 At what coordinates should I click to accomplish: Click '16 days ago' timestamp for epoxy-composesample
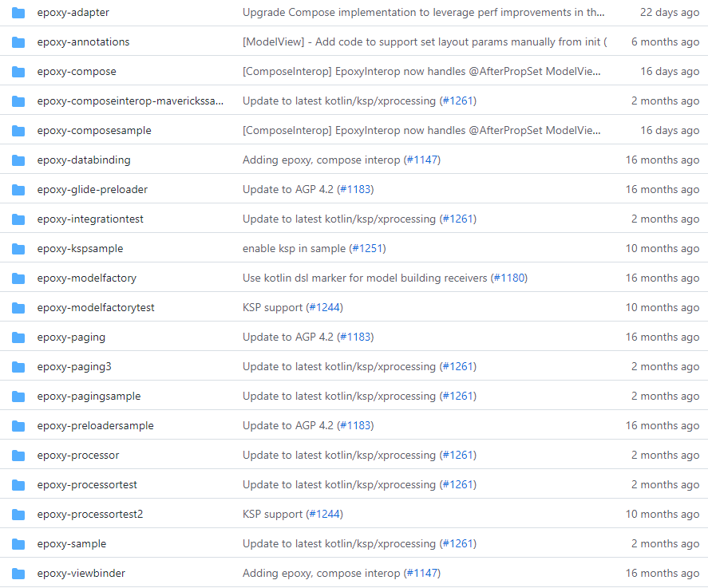click(x=670, y=131)
